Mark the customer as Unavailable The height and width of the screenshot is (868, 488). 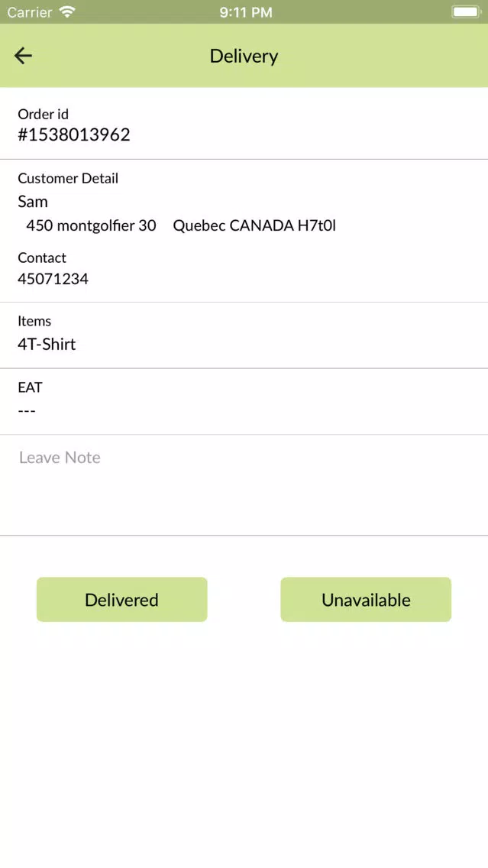(366, 600)
